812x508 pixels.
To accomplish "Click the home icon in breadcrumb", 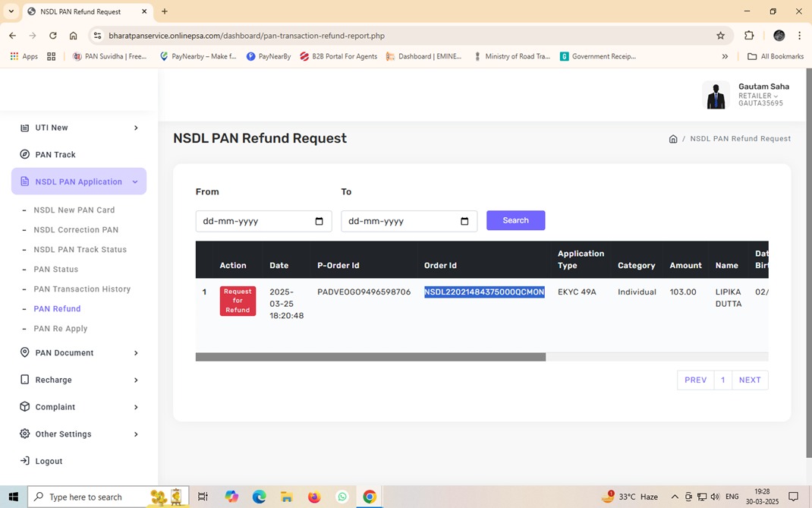I will [673, 139].
